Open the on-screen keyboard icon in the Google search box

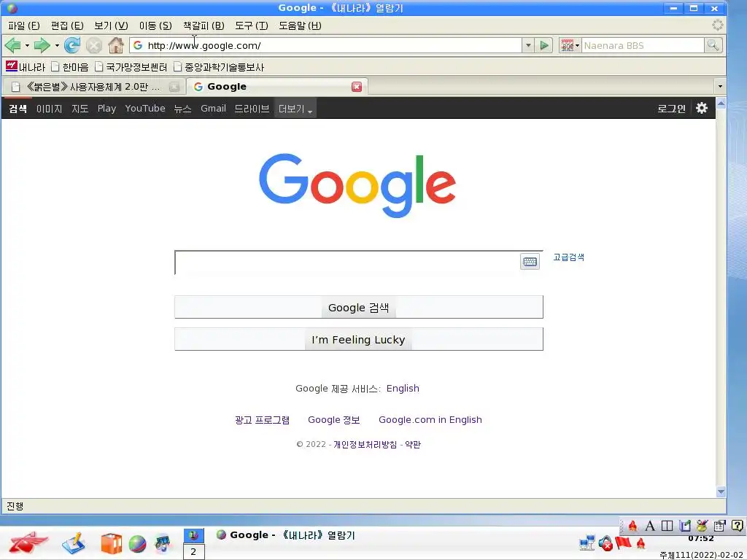[x=530, y=262]
